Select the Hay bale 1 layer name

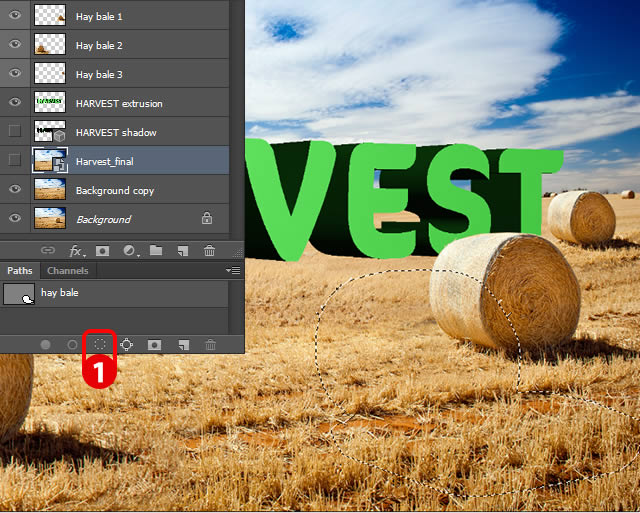point(99,17)
